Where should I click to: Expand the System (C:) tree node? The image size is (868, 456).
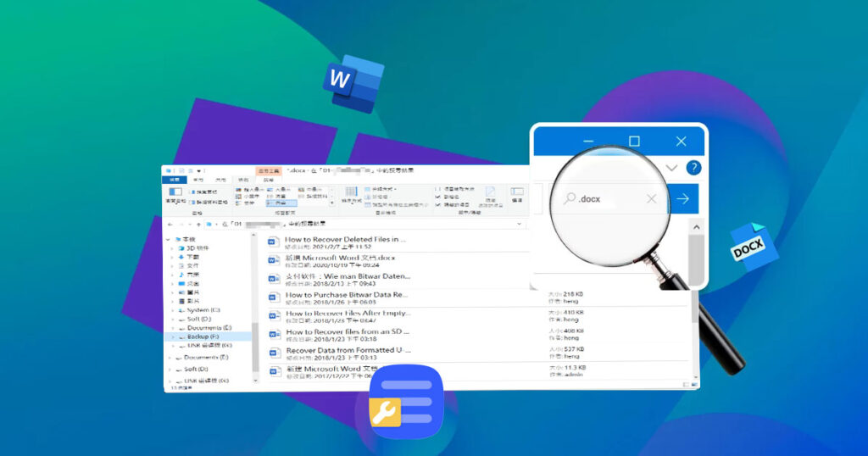click(x=172, y=310)
